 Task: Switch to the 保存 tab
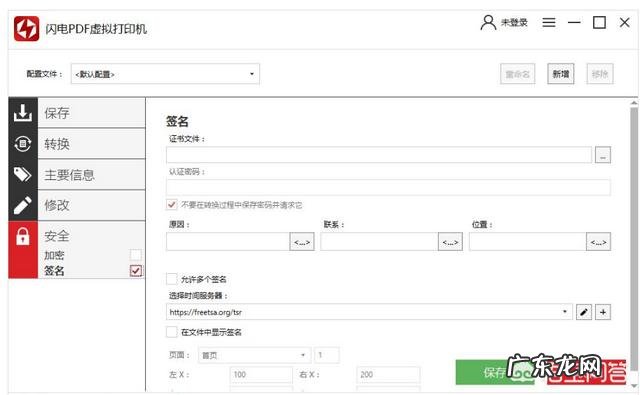[91, 113]
